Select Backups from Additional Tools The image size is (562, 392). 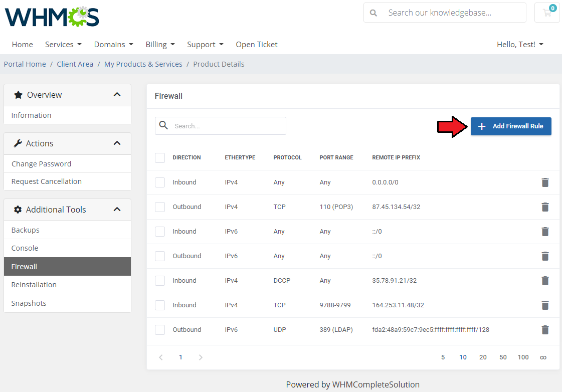coord(26,230)
